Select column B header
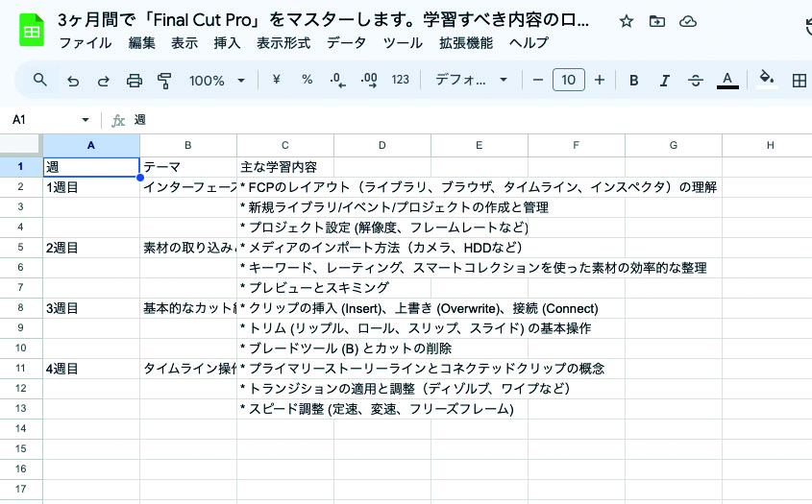This screenshot has width=812, height=504. pyautogui.click(x=188, y=145)
